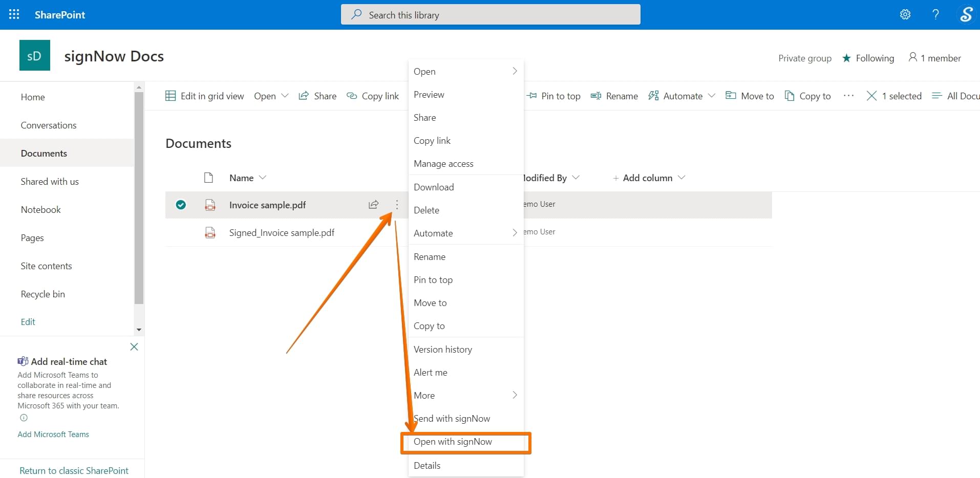Clear selection with the X icon
Viewport: 980px width, 478px height.
871,96
